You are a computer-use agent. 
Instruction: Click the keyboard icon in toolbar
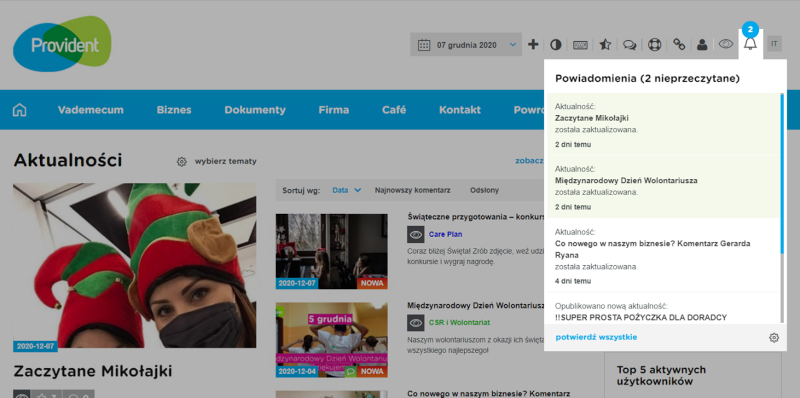click(x=580, y=45)
